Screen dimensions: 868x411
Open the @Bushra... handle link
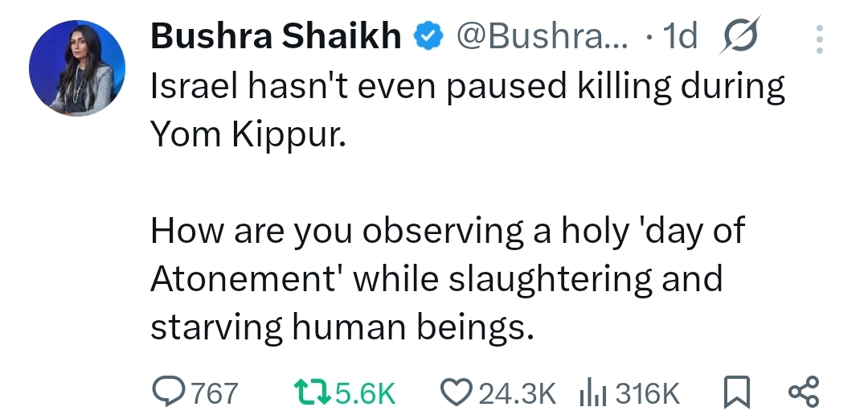[x=531, y=36]
